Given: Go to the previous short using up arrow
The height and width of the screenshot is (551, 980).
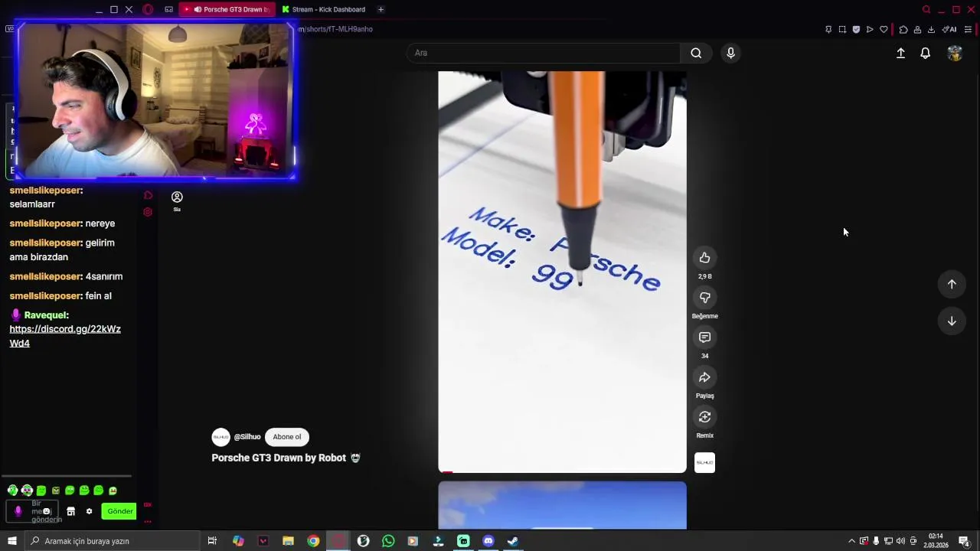Looking at the screenshot, I should [x=952, y=284].
